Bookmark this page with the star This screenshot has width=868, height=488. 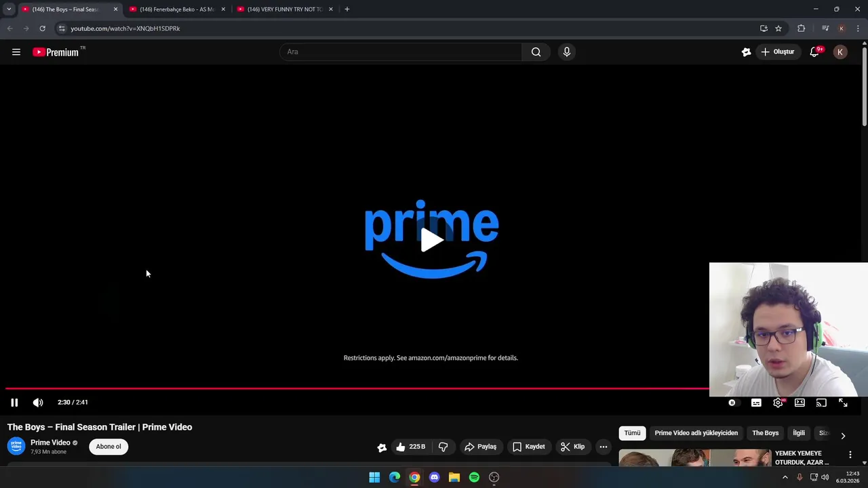click(778, 28)
